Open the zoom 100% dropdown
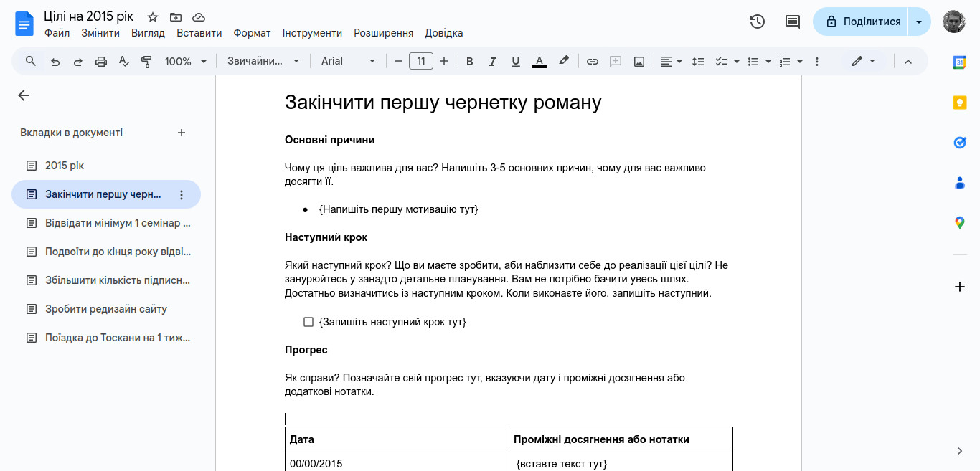This screenshot has width=980, height=471. 186,62
